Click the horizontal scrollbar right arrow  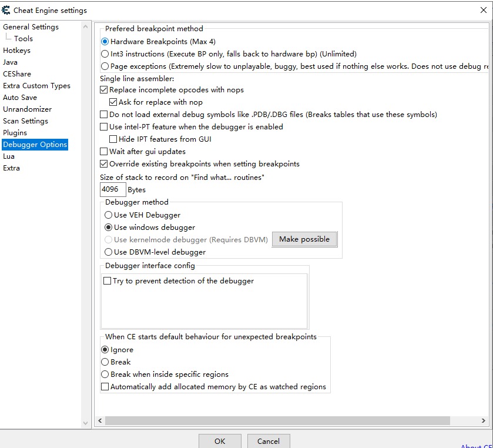click(483, 421)
